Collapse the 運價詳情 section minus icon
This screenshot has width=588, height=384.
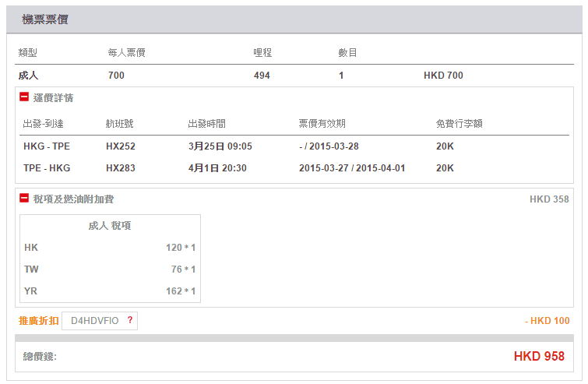[x=24, y=98]
